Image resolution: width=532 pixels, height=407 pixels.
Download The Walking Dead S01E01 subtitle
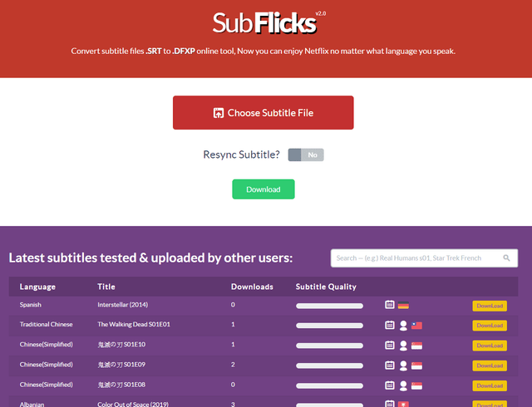pyautogui.click(x=490, y=326)
